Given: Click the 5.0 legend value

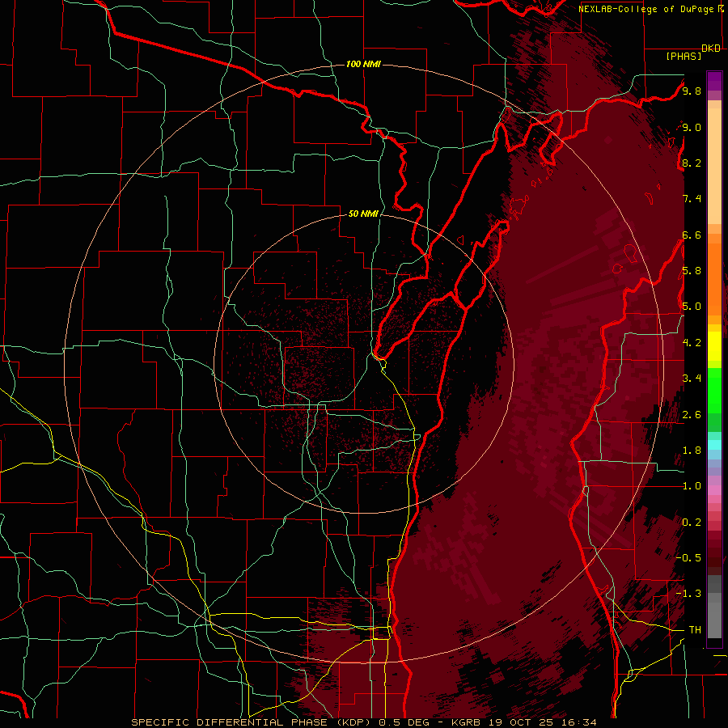Looking at the screenshot, I should pos(692,307).
